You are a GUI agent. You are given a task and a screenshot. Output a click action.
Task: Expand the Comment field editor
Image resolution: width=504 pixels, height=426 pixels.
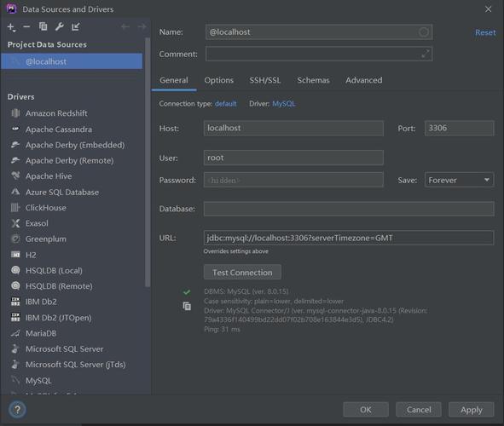click(x=426, y=54)
